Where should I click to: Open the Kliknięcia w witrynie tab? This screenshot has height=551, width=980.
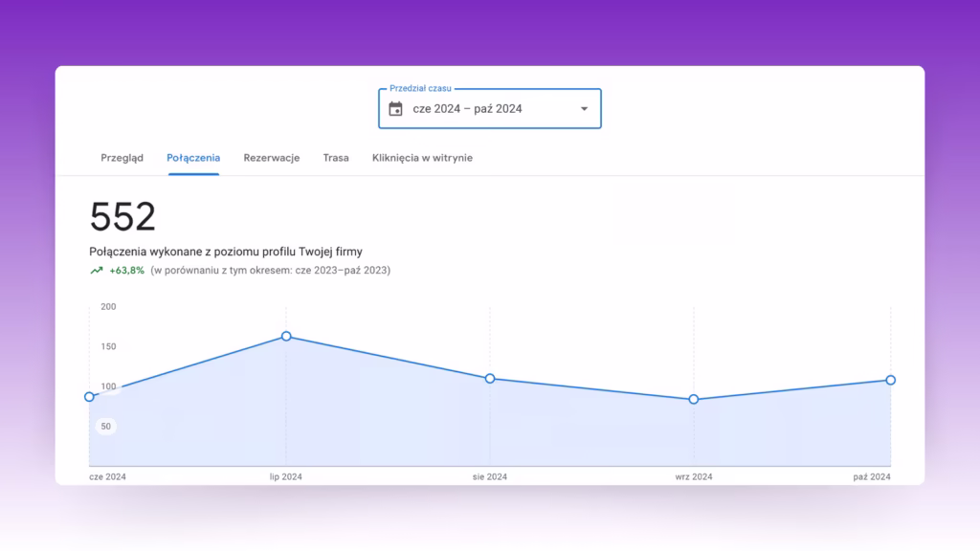pyautogui.click(x=422, y=158)
